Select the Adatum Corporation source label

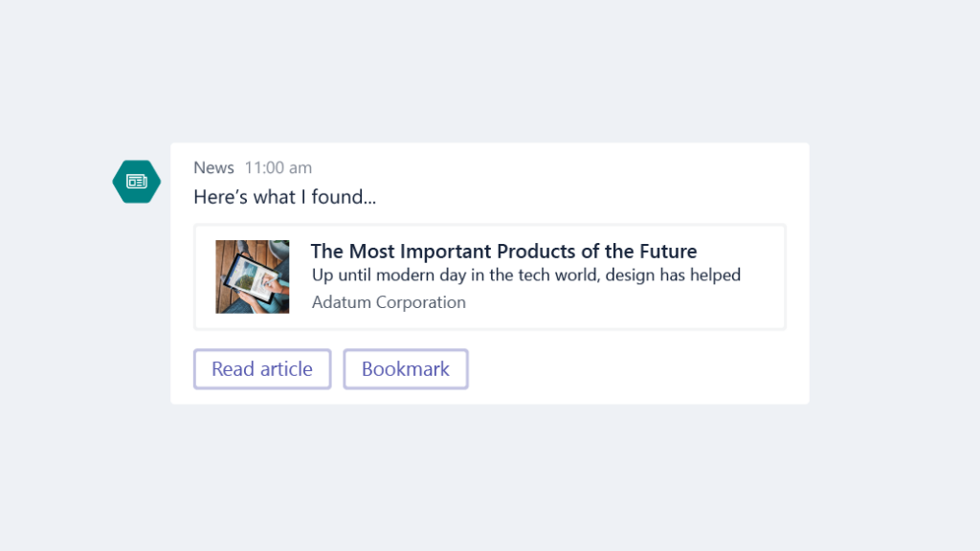(389, 301)
